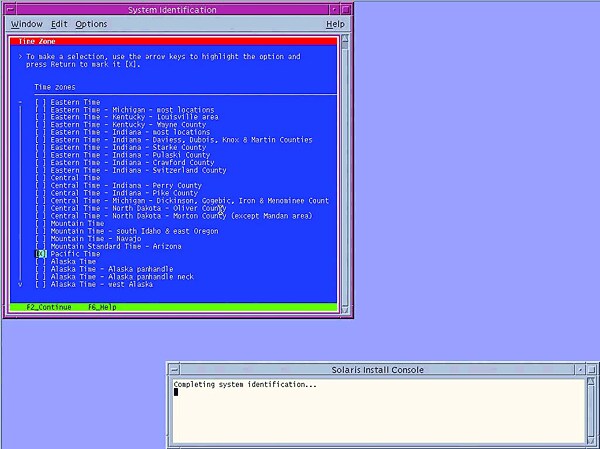
Task: Tick Central Time - Indiana - Perry County
Action: [x=41, y=186]
